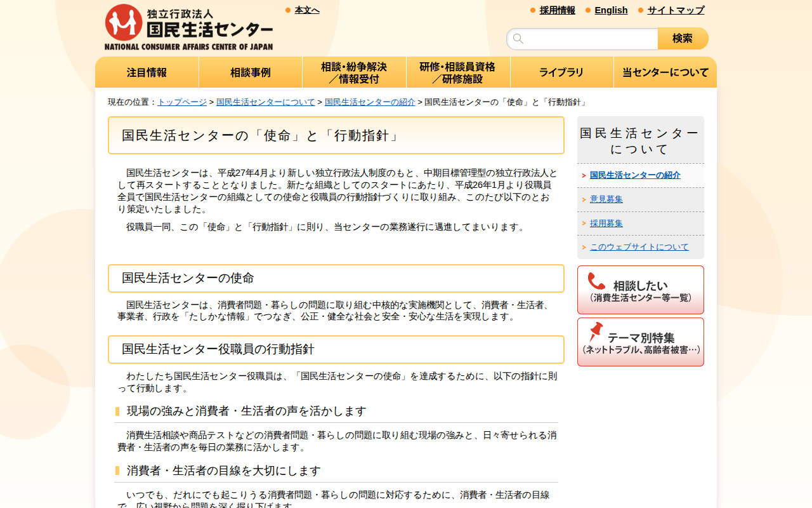Open the ライブラリ menu tab
The width and height of the screenshot is (812, 508).
[x=562, y=72]
